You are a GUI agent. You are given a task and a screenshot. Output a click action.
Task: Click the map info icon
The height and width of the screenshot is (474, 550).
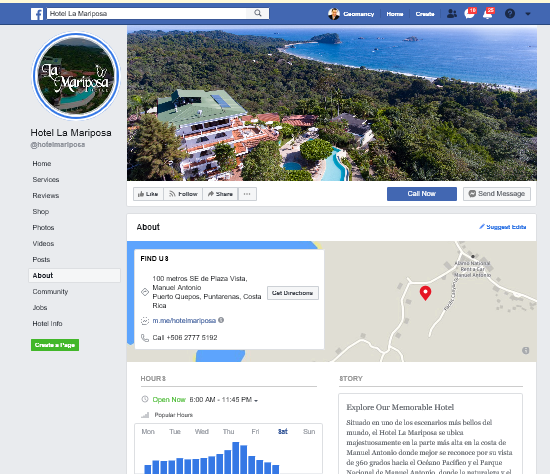525,351
